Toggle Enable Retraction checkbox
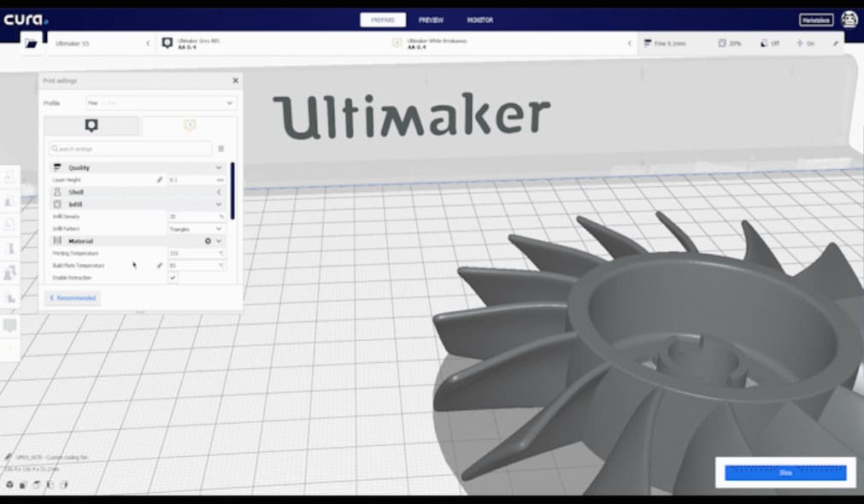The width and height of the screenshot is (864, 504). pyautogui.click(x=173, y=278)
